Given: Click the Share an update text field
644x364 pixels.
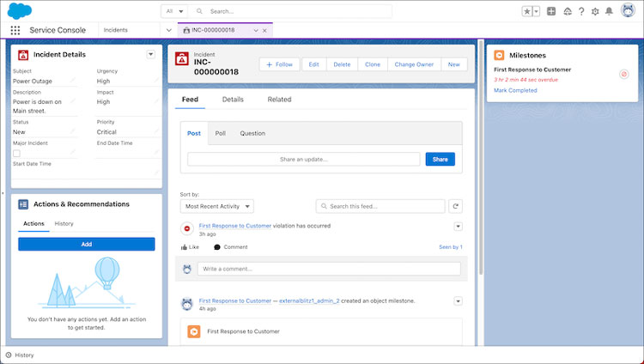Looking at the screenshot, I should [x=303, y=159].
